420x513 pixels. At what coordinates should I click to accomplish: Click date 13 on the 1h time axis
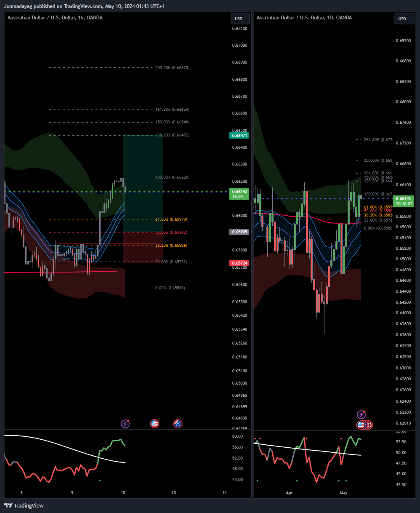pyautogui.click(x=174, y=493)
